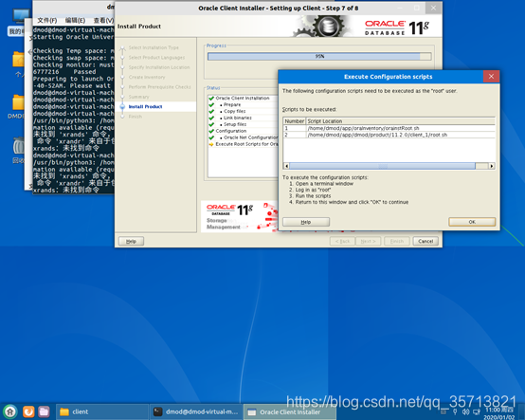Image resolution: width=525 pixels, height=420 pixels.
Task: Click the Script Location column header
Action: pyautogui.click(x=400, y=121)
